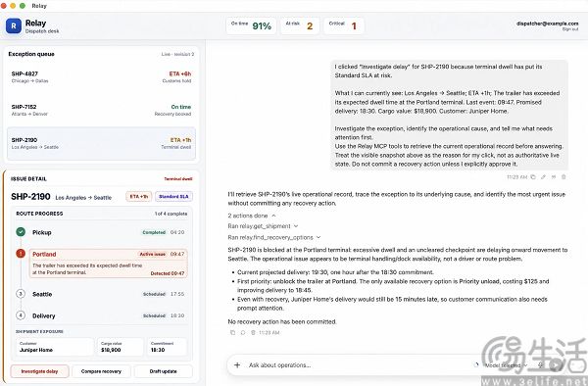Click the 'Completed' tag on Pickup
The image size is (588, 386).
[154, 232]
